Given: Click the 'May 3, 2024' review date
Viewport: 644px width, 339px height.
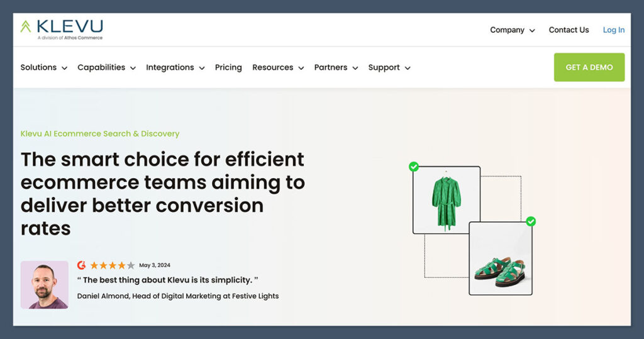Looking at the screenshot, I should (x=155, y=265).
